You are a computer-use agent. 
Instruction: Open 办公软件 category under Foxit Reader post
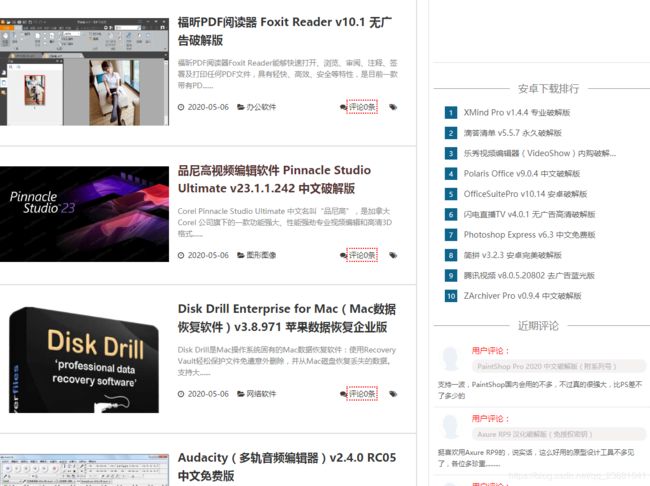click(261, 107)
